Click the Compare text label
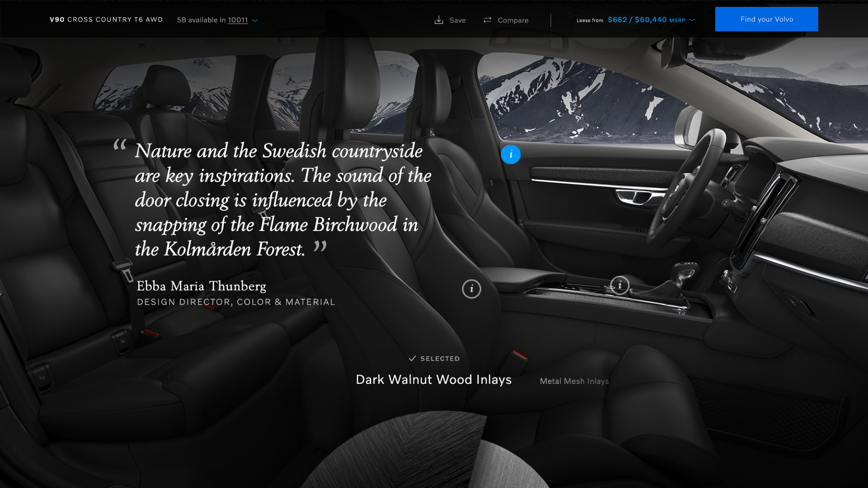This screenshot has width=868, height=488. [513, 20]
